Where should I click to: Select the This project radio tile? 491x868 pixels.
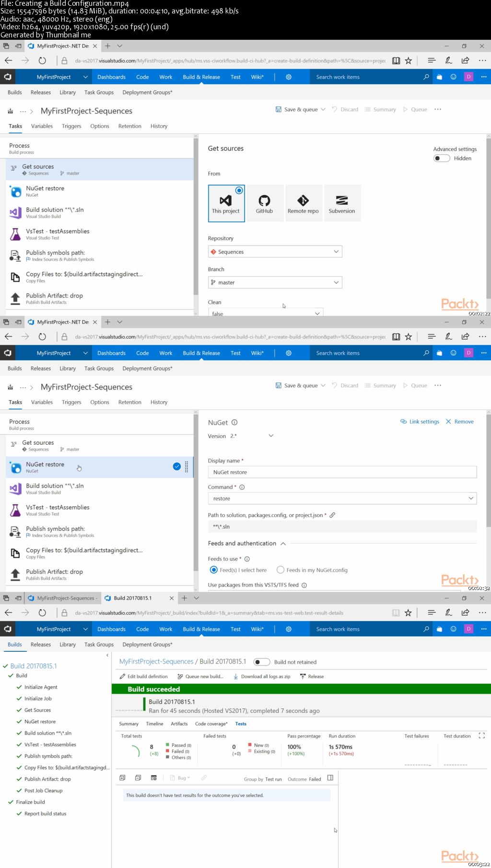(226, 203)
